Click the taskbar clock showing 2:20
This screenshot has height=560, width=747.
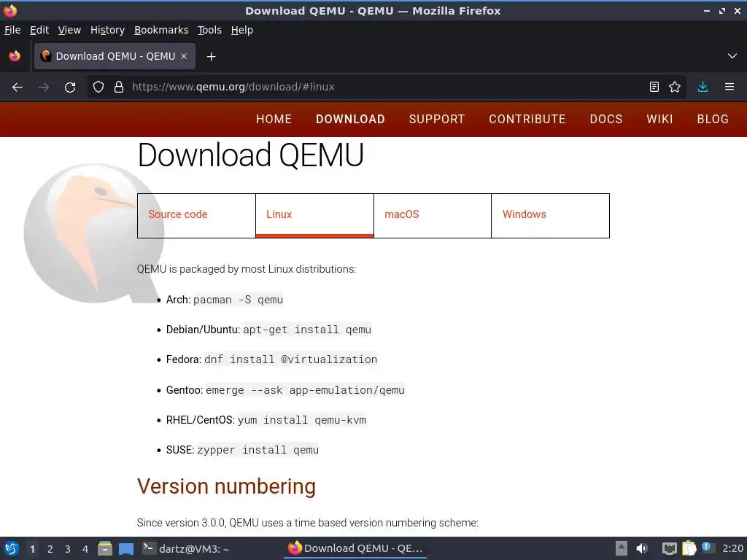point(732,548)
